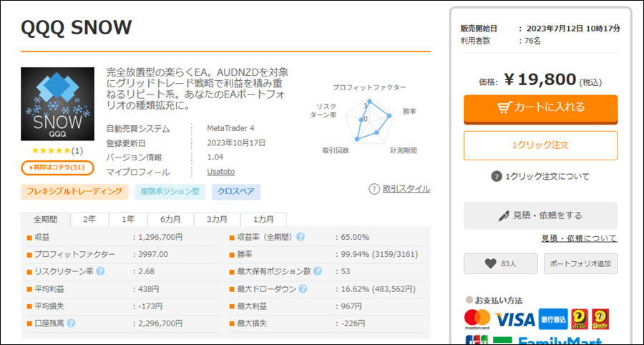Click the version number 1.04

click(x=215, y=157)
